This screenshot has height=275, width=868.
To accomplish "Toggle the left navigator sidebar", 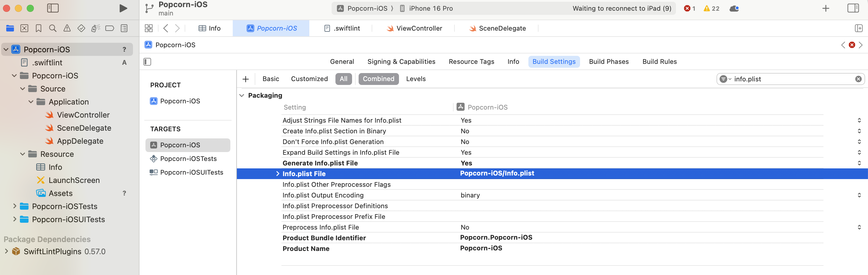I will tap(53, 8).
